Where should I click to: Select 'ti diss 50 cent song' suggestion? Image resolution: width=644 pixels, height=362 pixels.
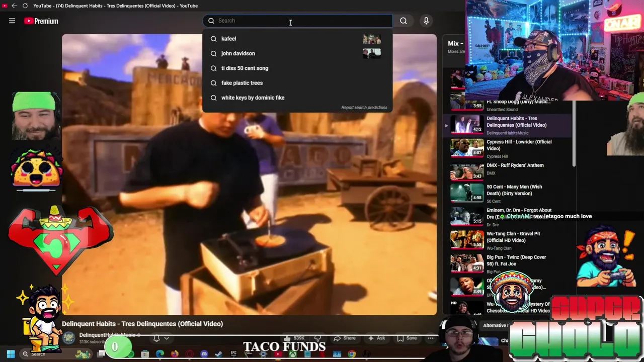[298, 68]
